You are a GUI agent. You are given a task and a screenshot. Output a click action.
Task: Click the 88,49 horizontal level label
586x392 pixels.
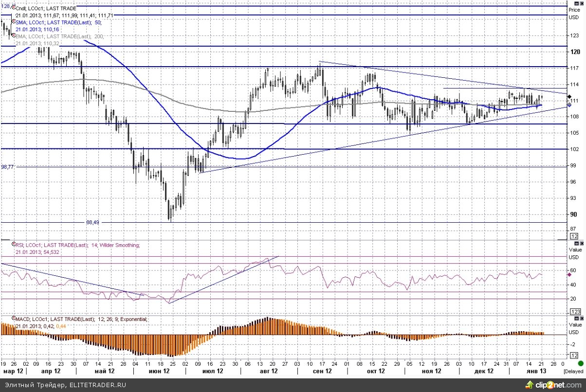(x=93, y=222)
